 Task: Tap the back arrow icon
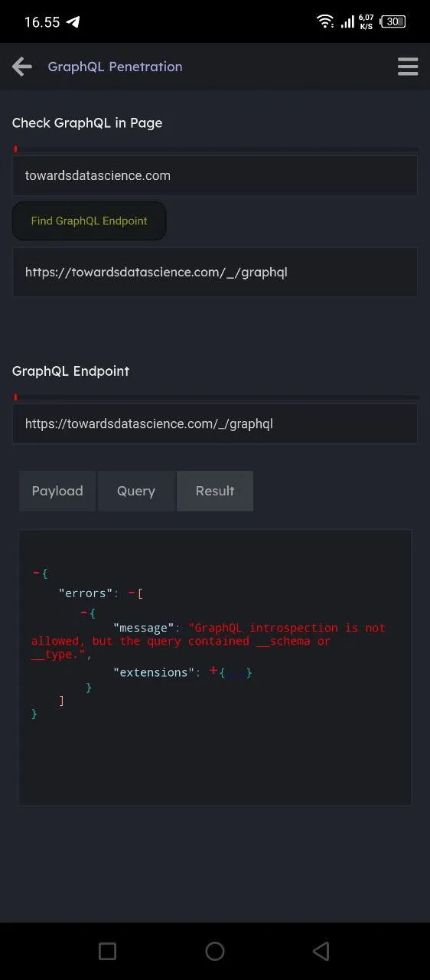(x=22, y=67)
